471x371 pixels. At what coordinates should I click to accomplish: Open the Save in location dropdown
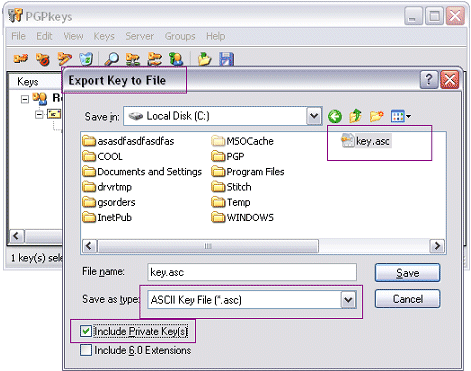[x=314, y=116]
